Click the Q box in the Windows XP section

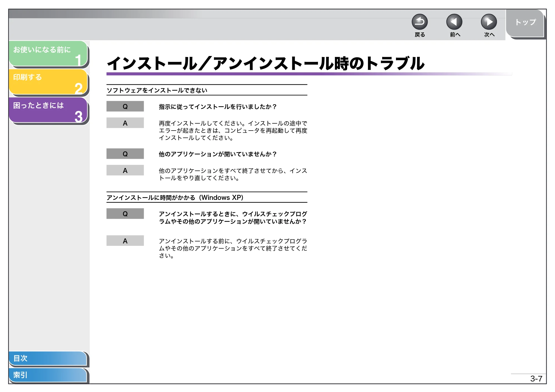click(125, 214)
